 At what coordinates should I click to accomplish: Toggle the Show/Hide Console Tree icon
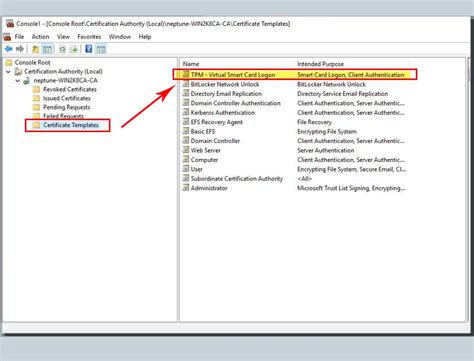coord(47,49)
